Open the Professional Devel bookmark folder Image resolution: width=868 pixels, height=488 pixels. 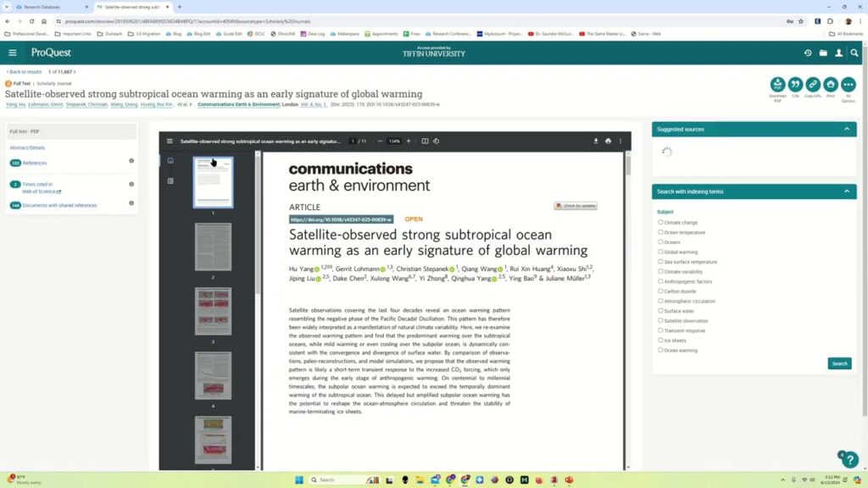pyautogui.click(x=26, y=34)
